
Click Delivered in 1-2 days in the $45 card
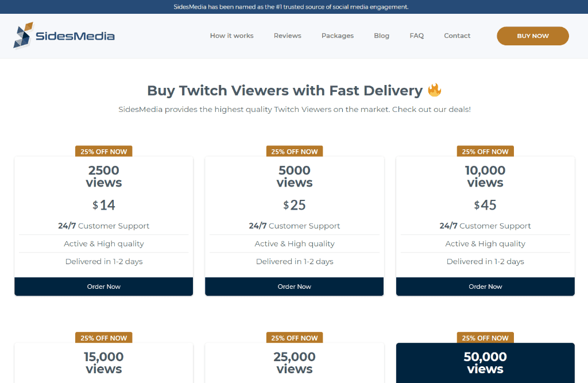pyautogui.click(x=485, y=261)
